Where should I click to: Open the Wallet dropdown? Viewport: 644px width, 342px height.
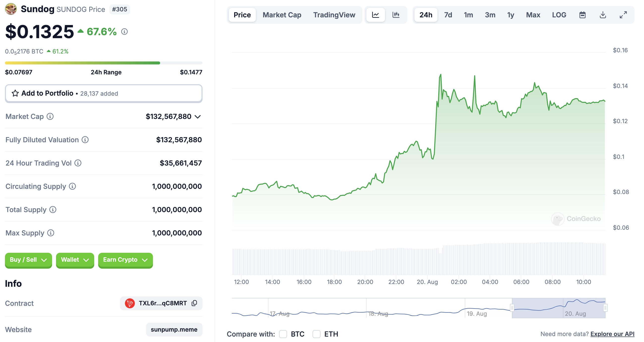(x=75, y=260)
